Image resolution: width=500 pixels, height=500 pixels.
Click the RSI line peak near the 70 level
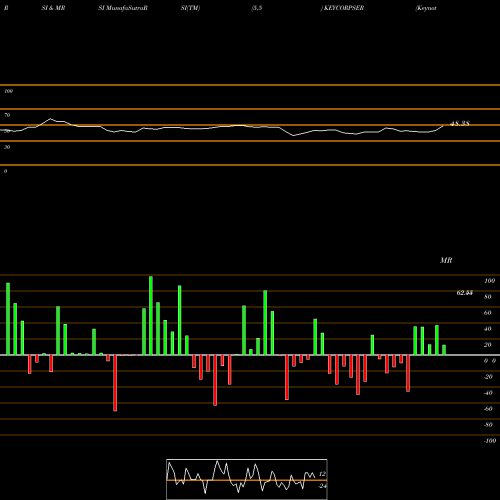point(50,119)
